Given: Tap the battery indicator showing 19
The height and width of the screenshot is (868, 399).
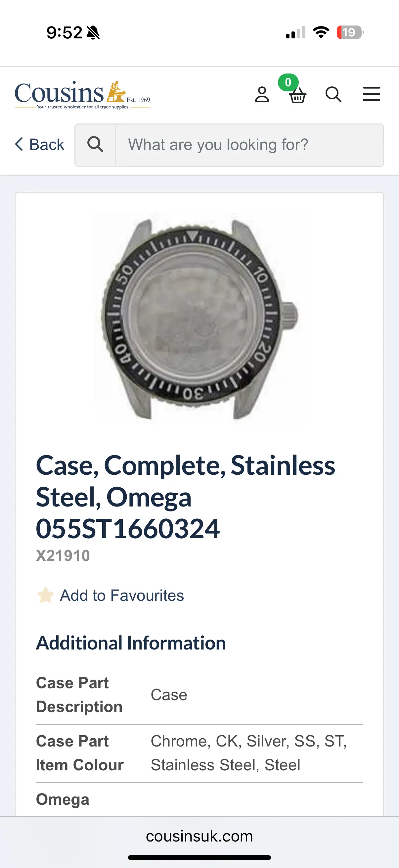Looking at the screenshot, I should pos(350,32).
